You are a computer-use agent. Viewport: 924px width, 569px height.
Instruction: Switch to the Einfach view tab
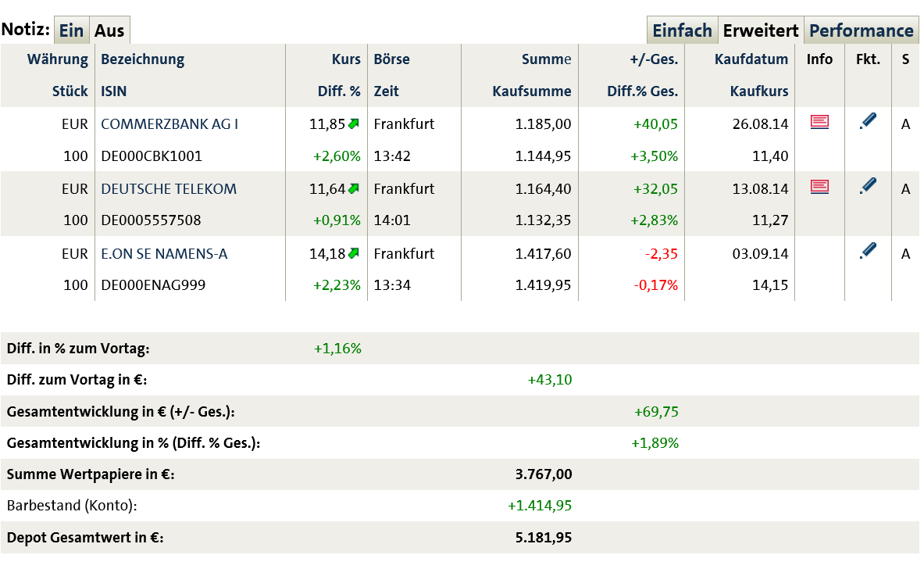click(x=682, y=30)
